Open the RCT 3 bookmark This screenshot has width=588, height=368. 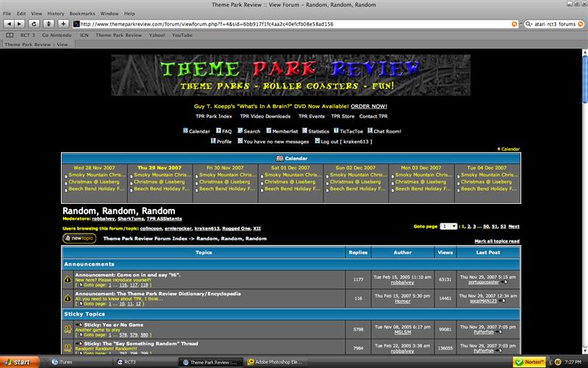27,35
